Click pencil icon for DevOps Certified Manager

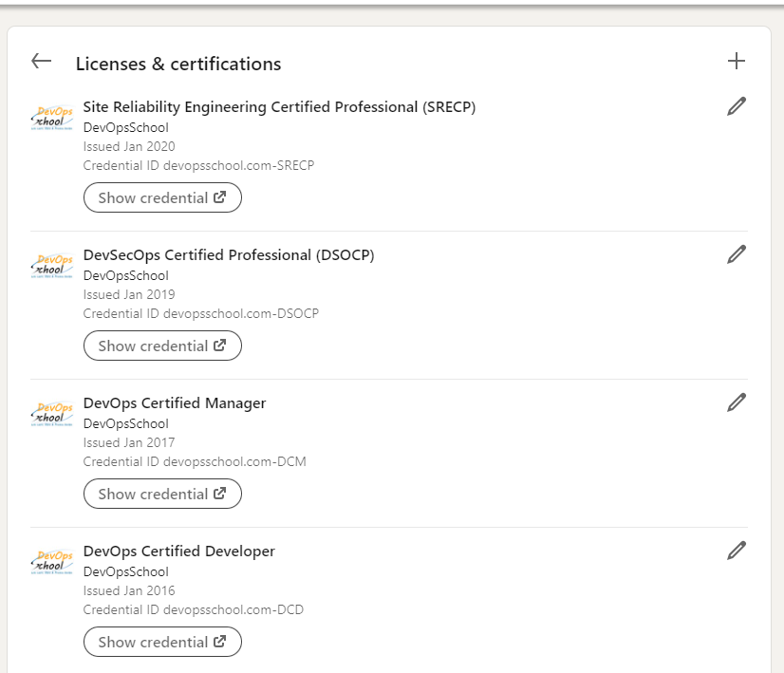[737, 402]
